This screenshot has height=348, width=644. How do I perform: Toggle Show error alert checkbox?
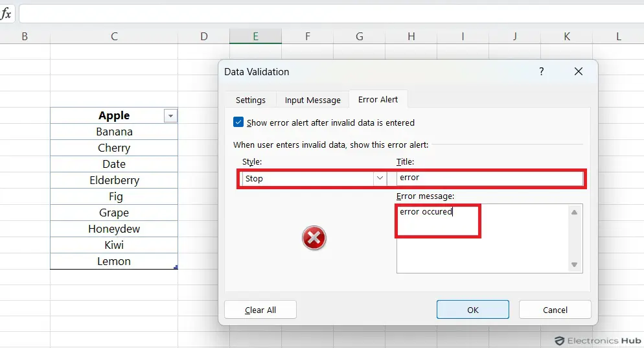[238, 122]
